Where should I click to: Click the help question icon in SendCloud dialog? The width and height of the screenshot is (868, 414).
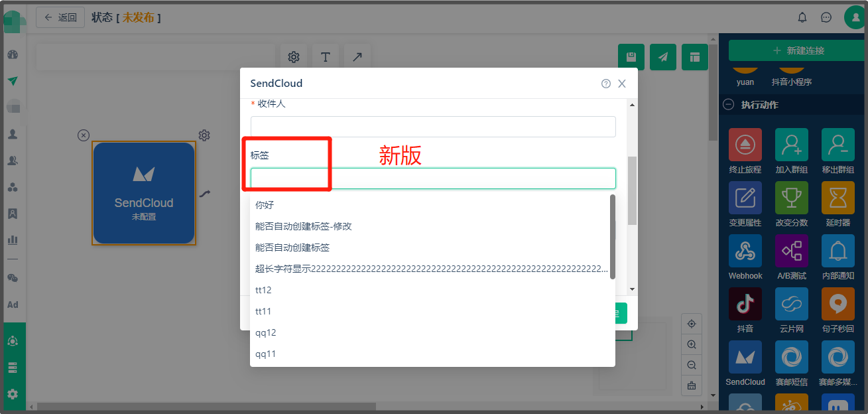click(x=606, y=84)
